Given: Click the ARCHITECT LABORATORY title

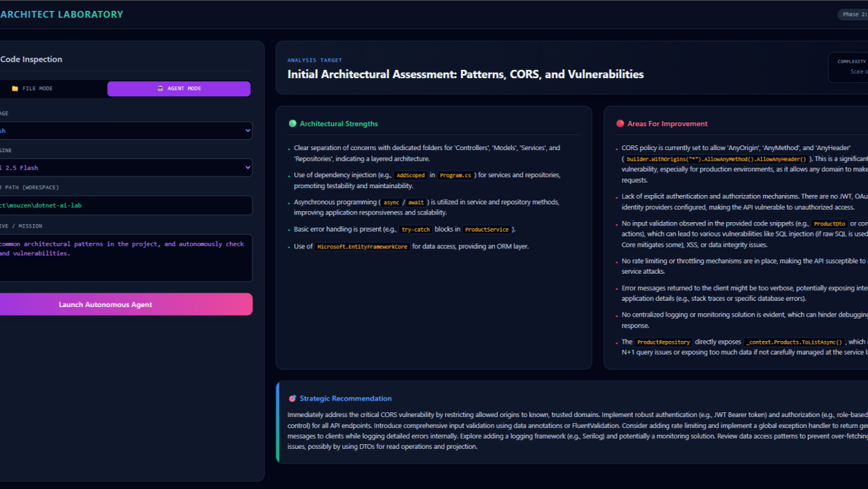Looking at the screenshot, I should tap(62, 14).
